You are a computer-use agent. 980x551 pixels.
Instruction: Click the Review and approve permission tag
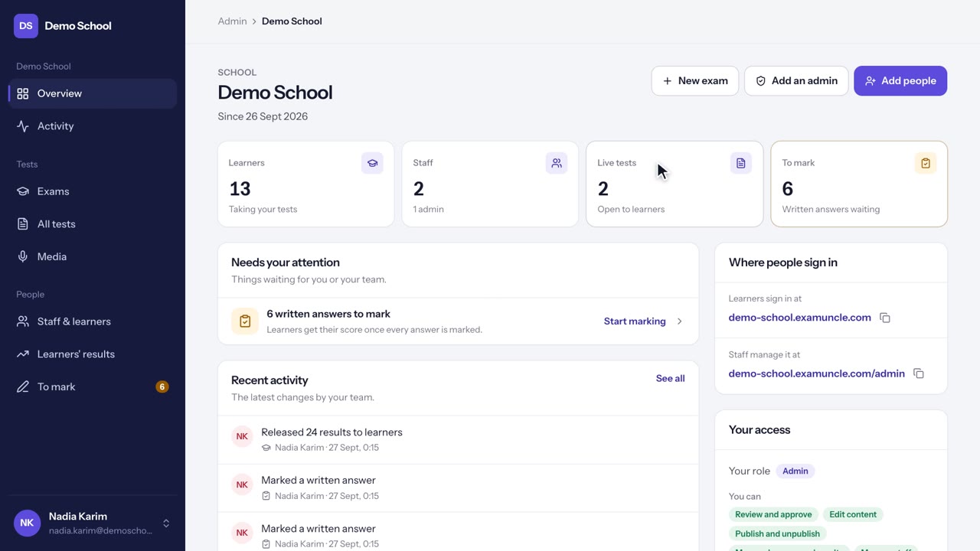point(773,515)
